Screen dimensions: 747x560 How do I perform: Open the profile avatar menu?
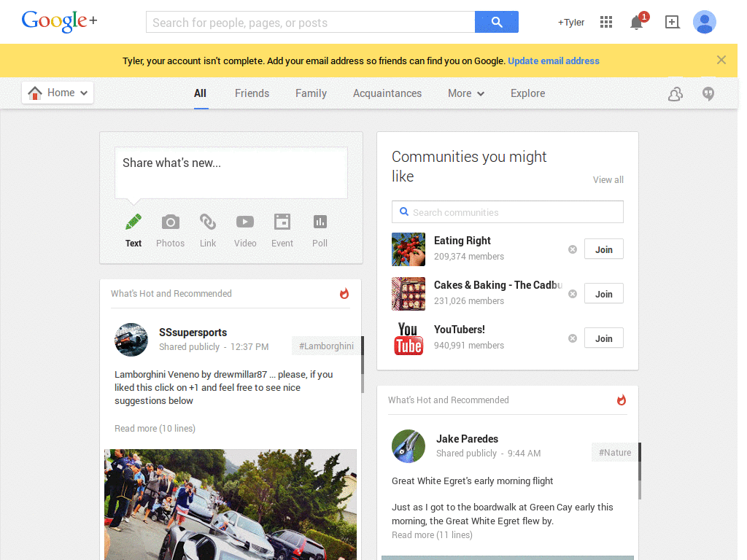pyautogui.click(x=704, y=22)
